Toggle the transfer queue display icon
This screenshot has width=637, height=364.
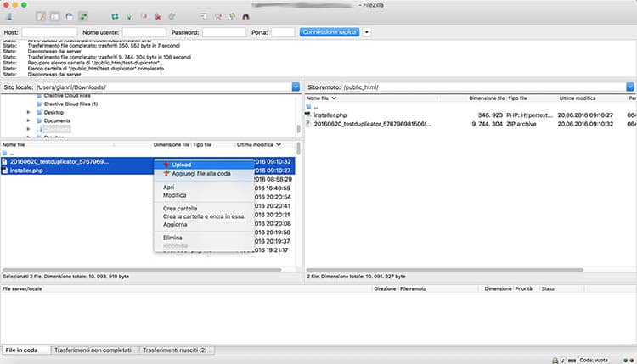pyautogui.click(x=83, y=17)
